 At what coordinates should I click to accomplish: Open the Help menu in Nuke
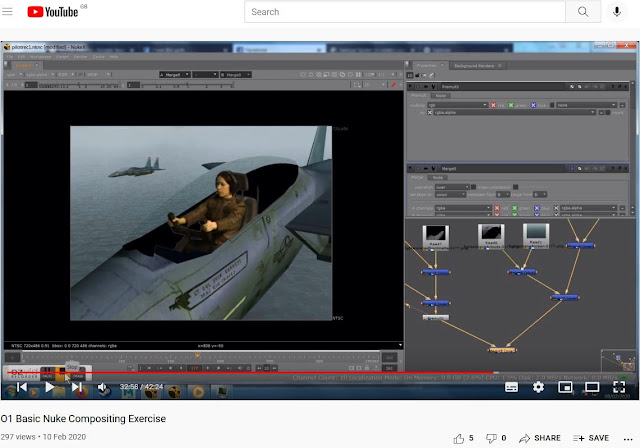114,57
